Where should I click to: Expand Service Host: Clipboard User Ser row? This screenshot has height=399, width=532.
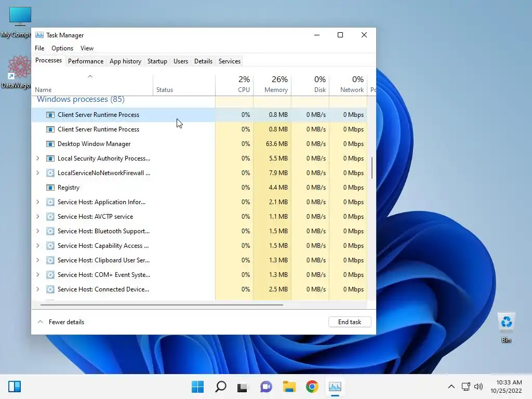point(37,260)
